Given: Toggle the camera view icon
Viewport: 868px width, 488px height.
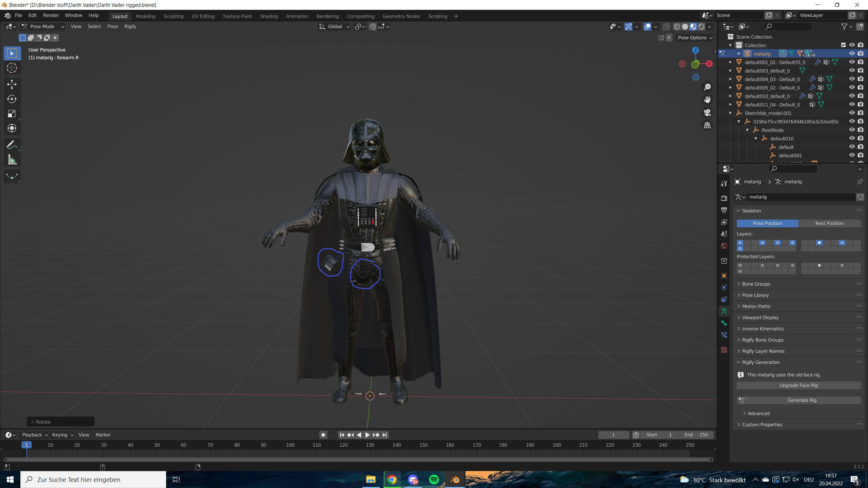Looking at the screenshot, I should pos(707,113).
